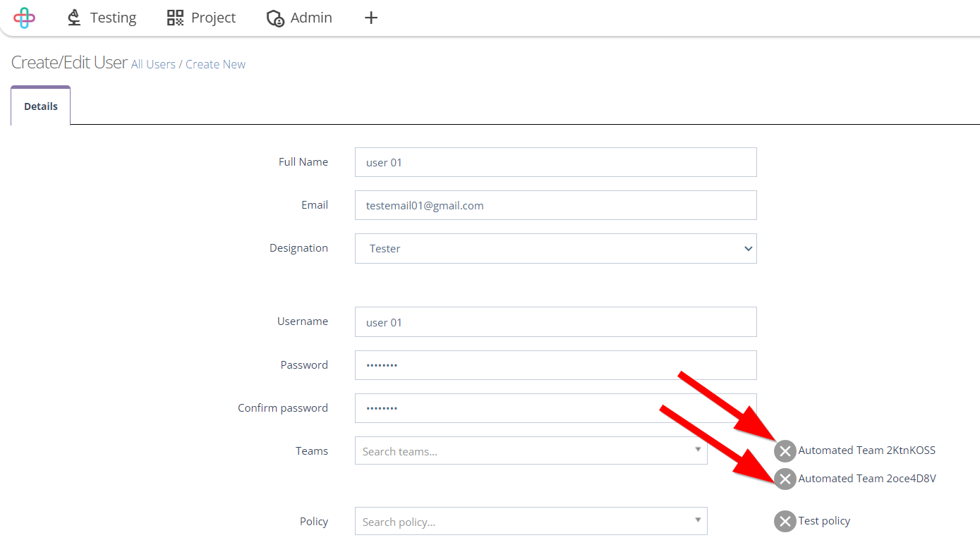980x552 pixels.
Task: Click the Test policy text
Action: pos(824,521)
